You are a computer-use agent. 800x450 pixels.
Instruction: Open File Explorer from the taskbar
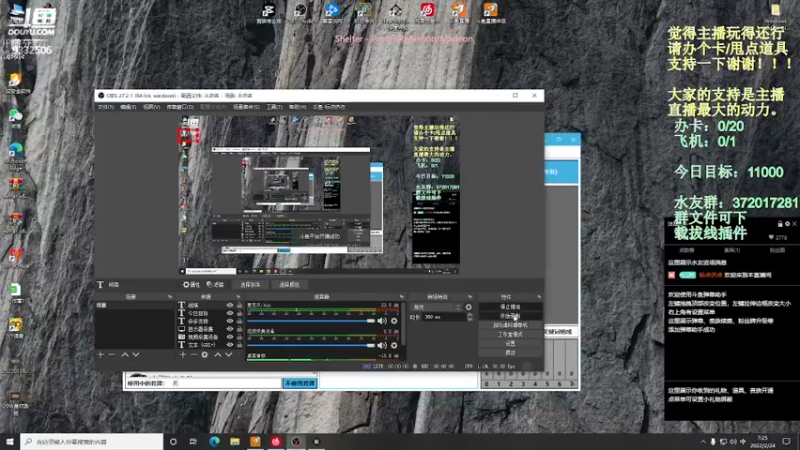coord(235,441)
